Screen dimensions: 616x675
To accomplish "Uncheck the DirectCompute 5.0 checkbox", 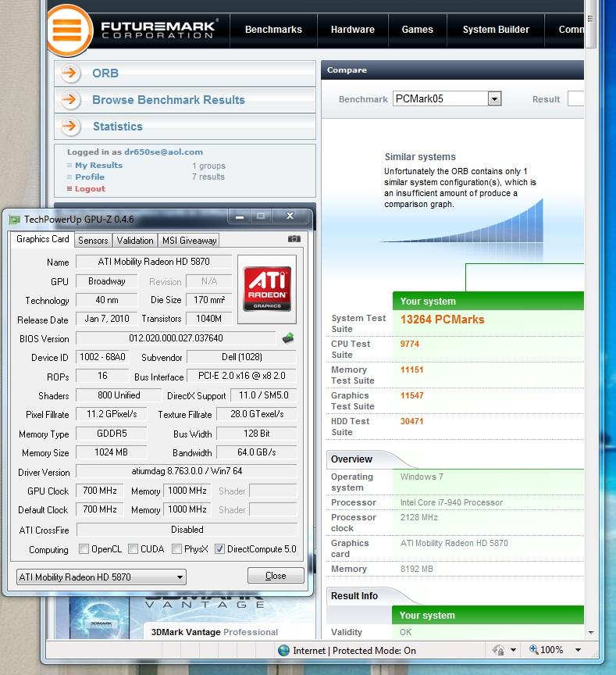I will pyautogui.click(x=220, y=549).
